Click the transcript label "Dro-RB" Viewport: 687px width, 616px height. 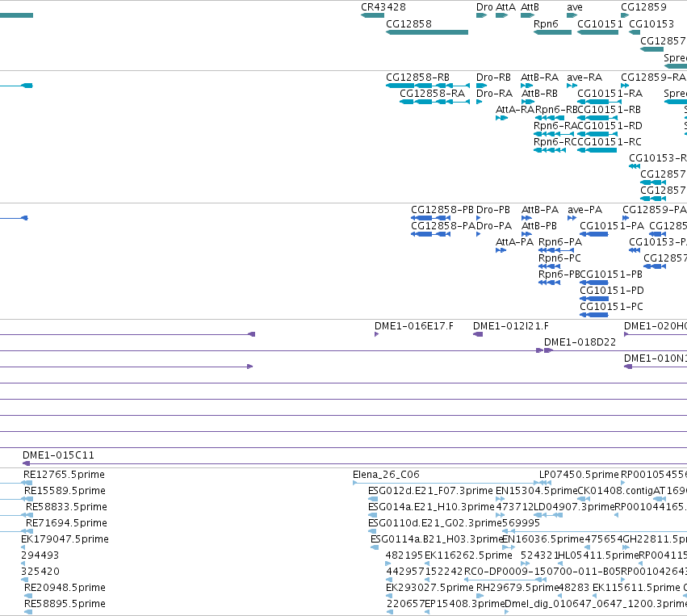pyautogui.click(x=493, y=78)
